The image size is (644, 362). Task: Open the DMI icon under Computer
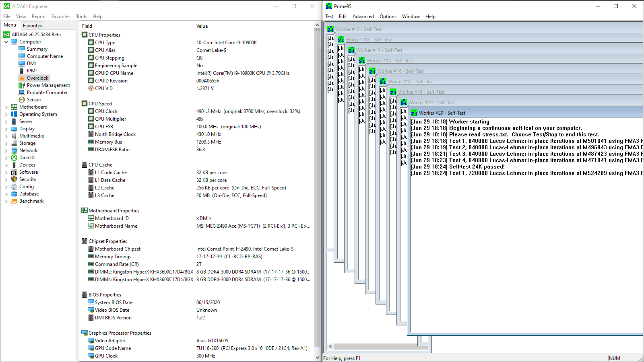pos(22,64)
